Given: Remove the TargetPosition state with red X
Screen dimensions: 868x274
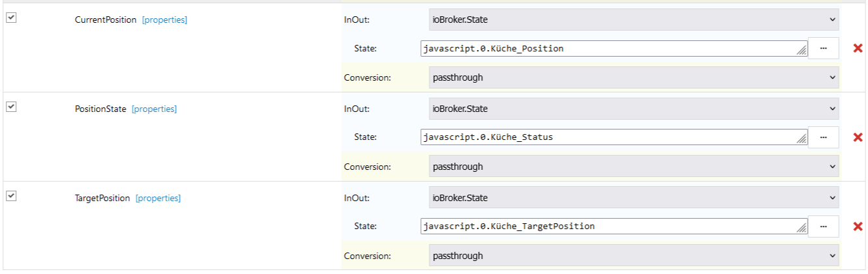Looking at the screenshot, I should (858, 226).
